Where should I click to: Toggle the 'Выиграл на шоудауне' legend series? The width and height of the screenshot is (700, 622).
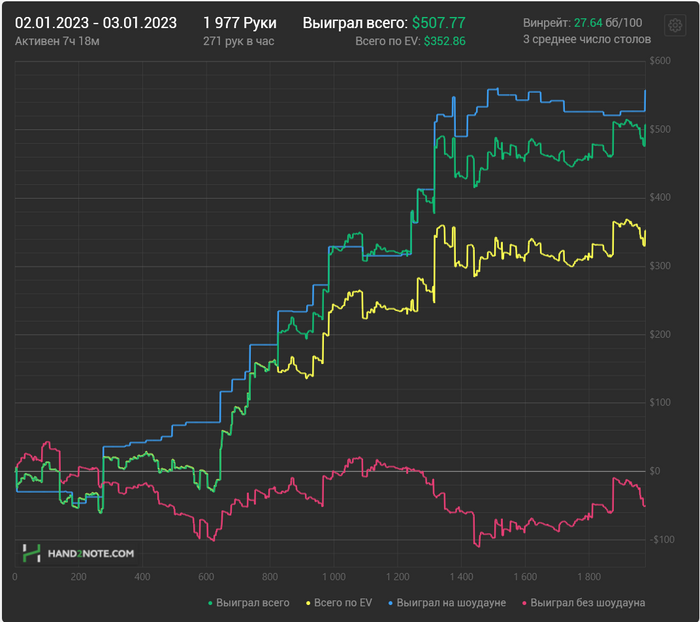447,603
